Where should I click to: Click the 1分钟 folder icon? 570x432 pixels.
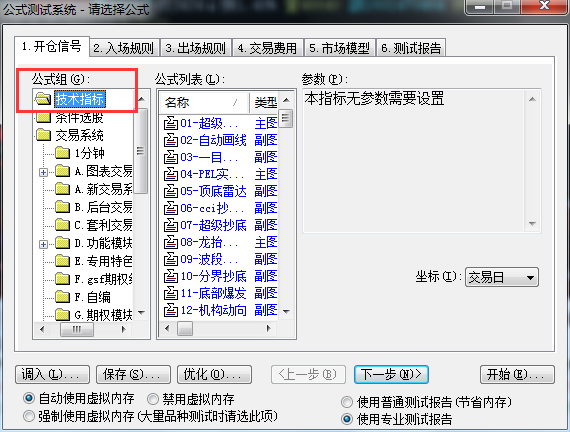[x=63, y=153]
